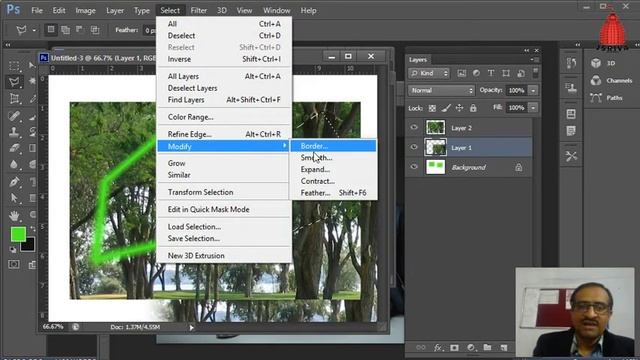Choose Inverse in Select menu

[224, 59]
